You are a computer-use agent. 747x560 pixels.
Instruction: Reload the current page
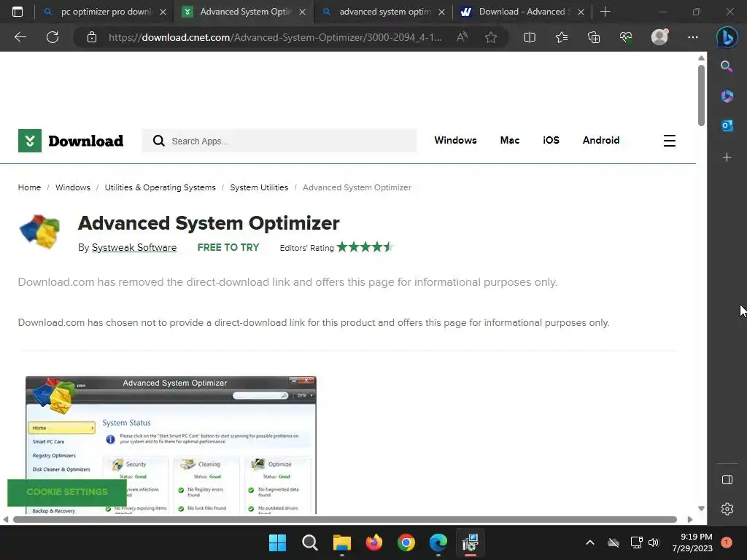pos(53,37)
